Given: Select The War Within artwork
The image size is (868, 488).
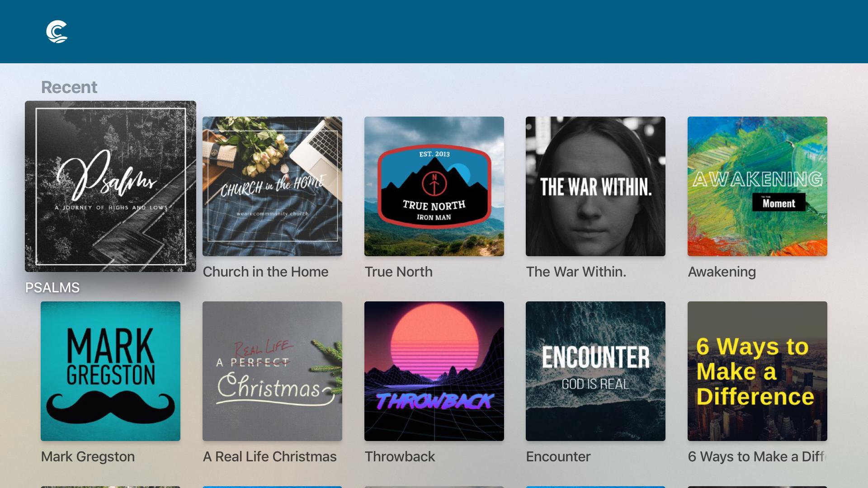Looking at the screenshot, I should (x=595, y=186).
